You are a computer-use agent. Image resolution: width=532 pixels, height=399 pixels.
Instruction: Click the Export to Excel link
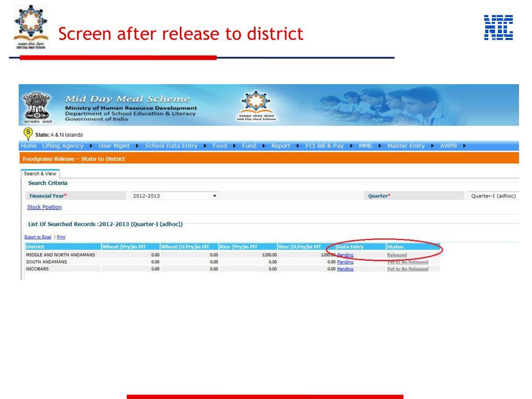37,237
